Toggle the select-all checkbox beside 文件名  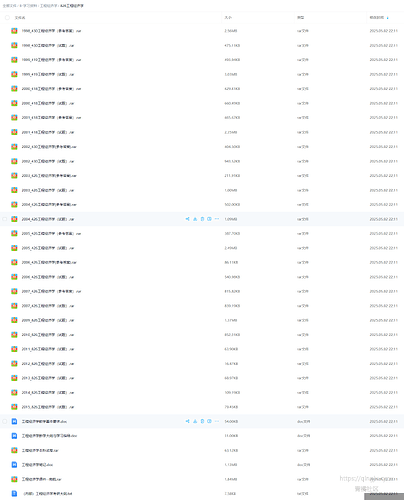tap(7, 18)
